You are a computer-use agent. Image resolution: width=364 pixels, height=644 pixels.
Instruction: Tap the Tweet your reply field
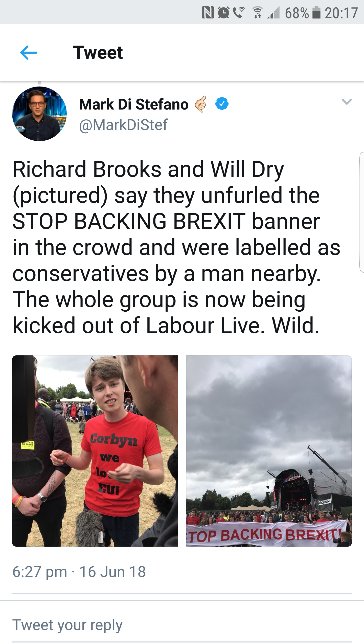tap(67, 625)
